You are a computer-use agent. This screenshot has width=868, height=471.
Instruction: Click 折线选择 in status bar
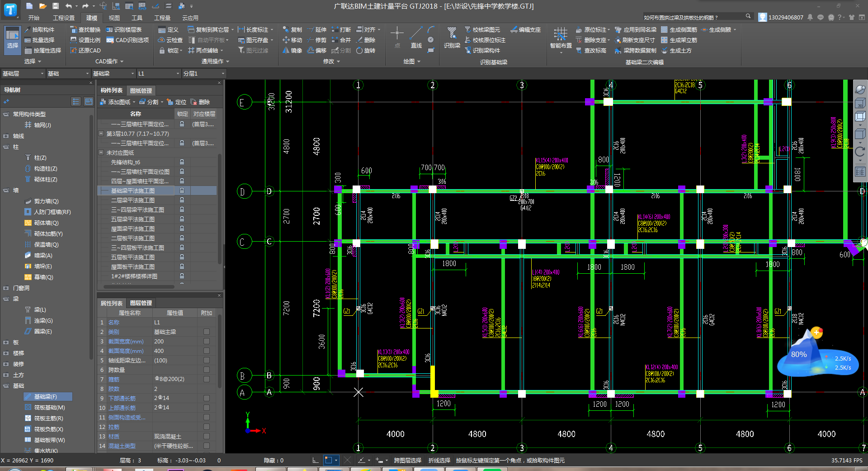[439, 460]
